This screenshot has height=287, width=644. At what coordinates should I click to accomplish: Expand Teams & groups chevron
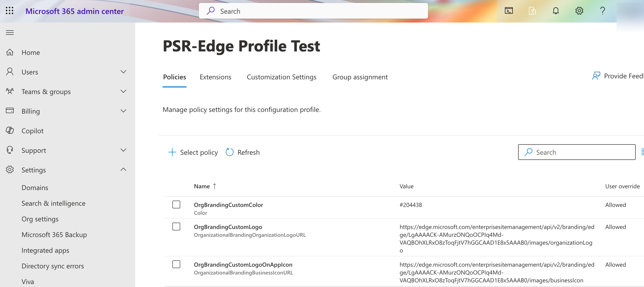point(123,92)
